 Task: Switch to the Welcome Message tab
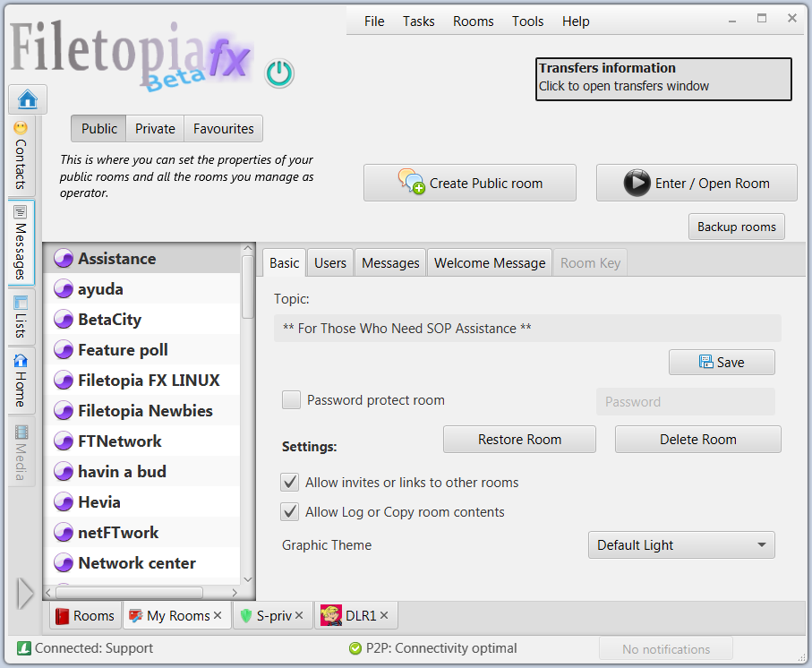489,262
